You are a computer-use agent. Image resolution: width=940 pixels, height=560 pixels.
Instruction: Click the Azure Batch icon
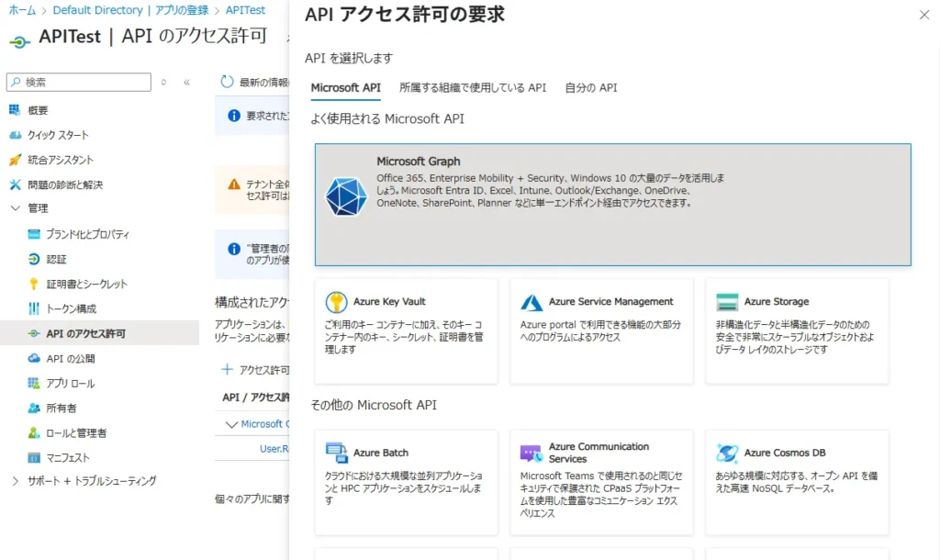(x=336, y=453)
